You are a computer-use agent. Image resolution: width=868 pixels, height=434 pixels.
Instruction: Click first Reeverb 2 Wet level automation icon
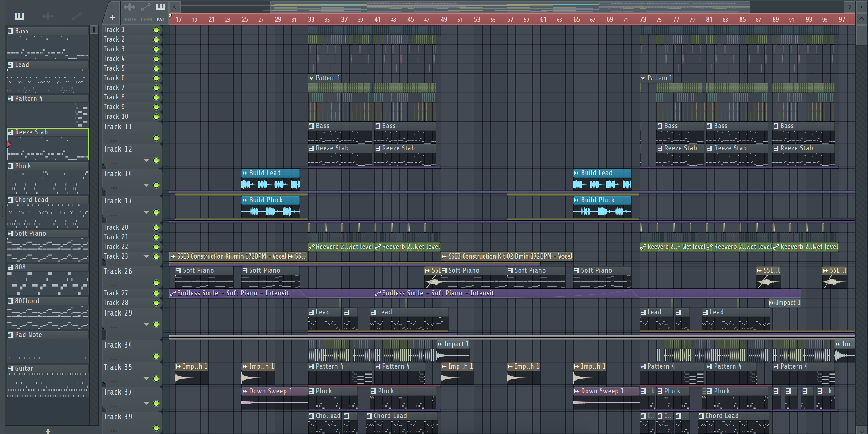click(x=312, y=247)
